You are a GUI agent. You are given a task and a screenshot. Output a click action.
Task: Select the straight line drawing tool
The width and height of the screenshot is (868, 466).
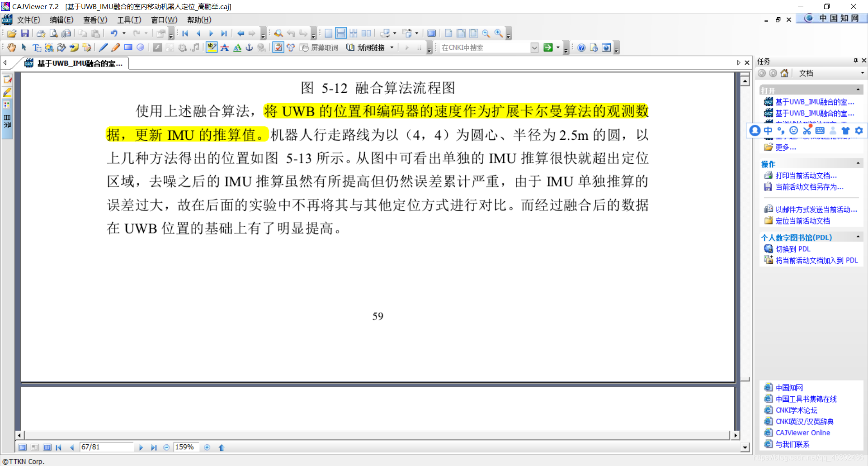103,48
